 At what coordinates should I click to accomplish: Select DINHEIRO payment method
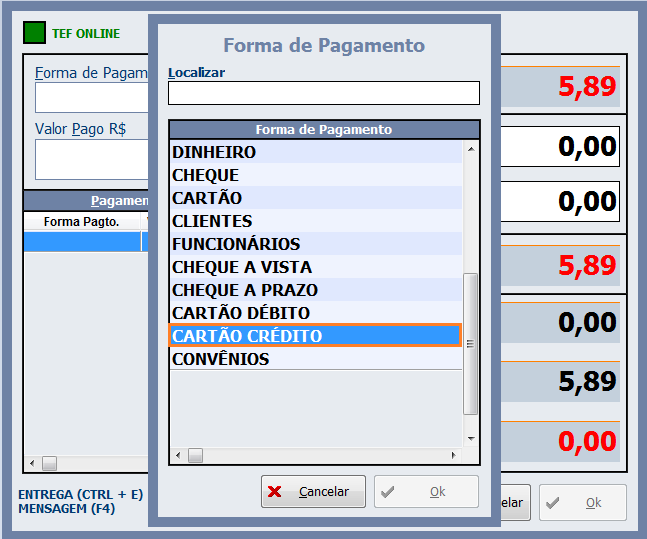[214, 152]
